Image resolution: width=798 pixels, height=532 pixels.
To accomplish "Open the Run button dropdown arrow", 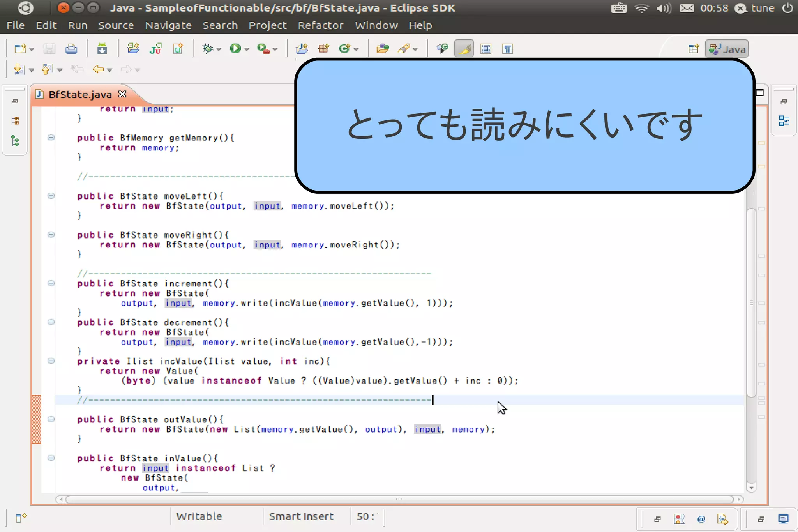I will [247, 49].
